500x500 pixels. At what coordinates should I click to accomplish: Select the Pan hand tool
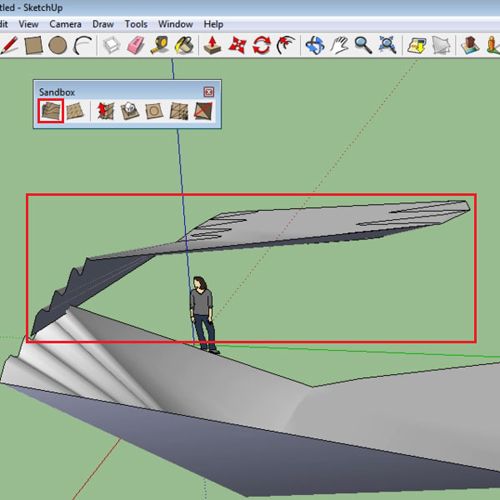pos(339,45)
